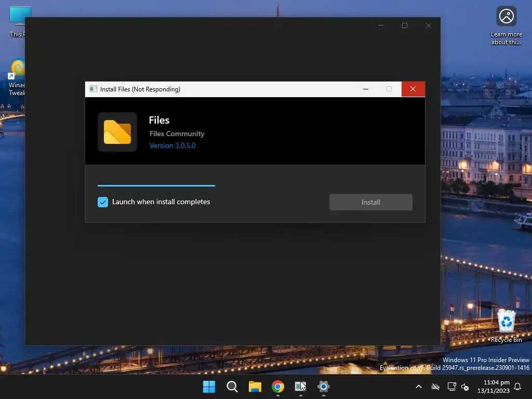Image resolution: width=532 pixels, height=399 pixels.
Task: Close the Install Files window
Action: pyautogui.click(x=413, y=89)
